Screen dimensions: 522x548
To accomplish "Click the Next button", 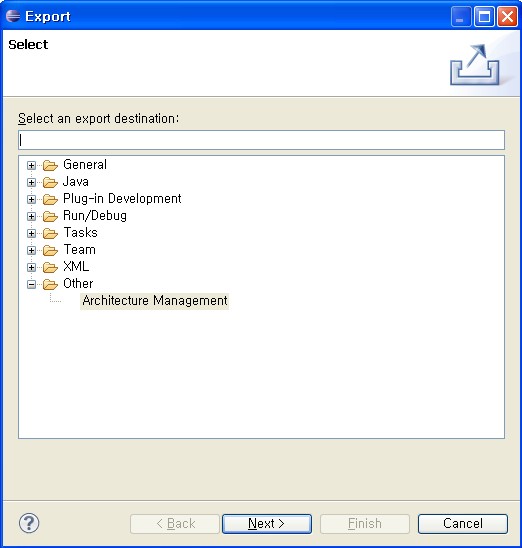I will (x=267, y=524).
